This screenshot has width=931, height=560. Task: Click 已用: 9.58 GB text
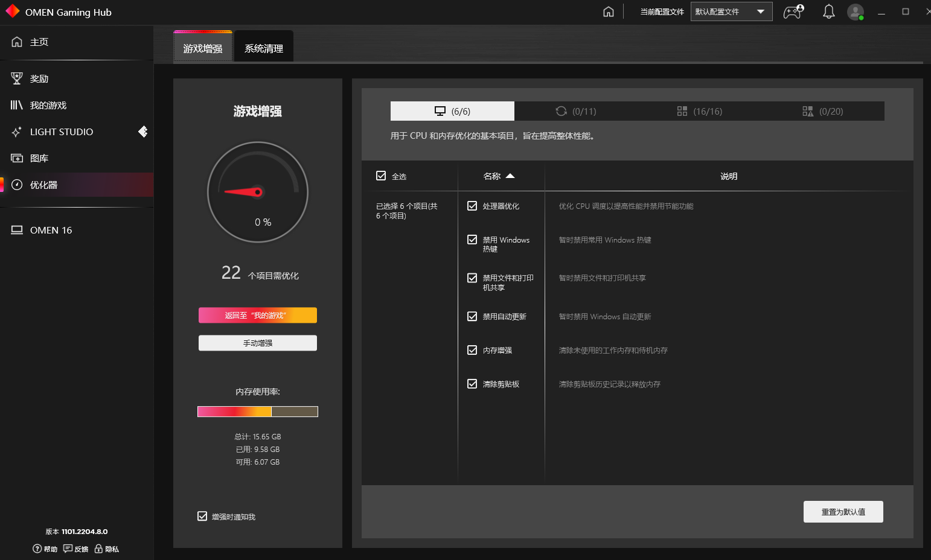coord(258,450)
